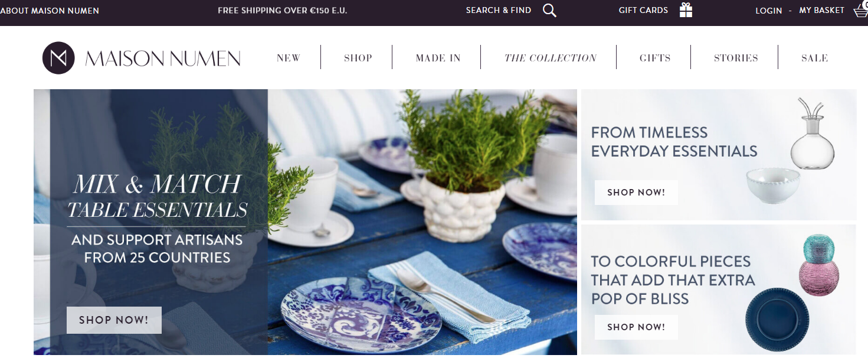868x358 pixels.
Task: Click the LOGIN link
Action: [769, 11]
